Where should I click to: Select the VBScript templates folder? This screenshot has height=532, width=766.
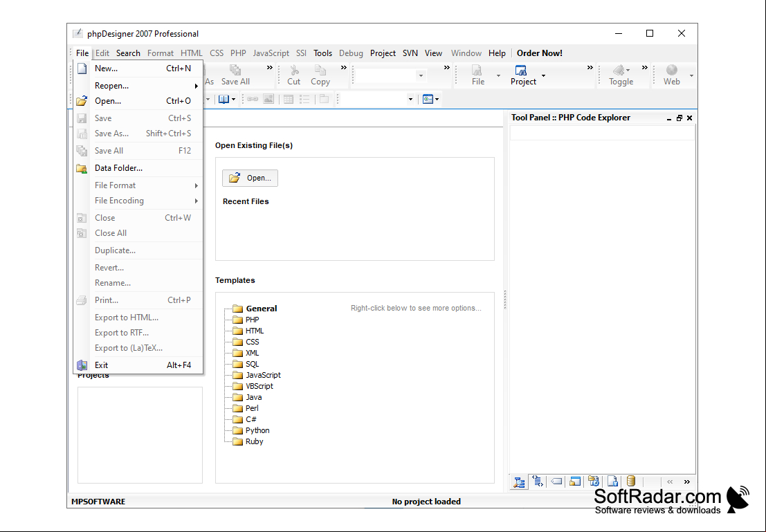[253, 386]
